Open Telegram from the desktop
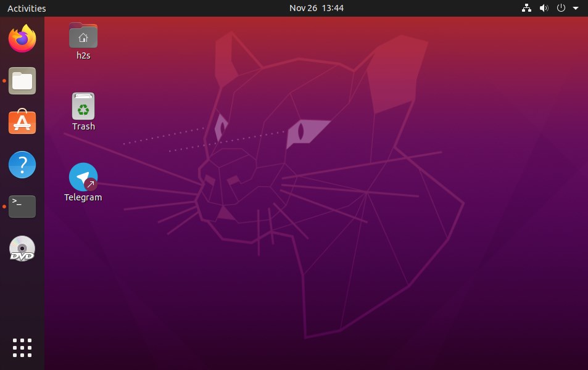The image size is (588, 370). pyautogui.click(x=83, y=178)
